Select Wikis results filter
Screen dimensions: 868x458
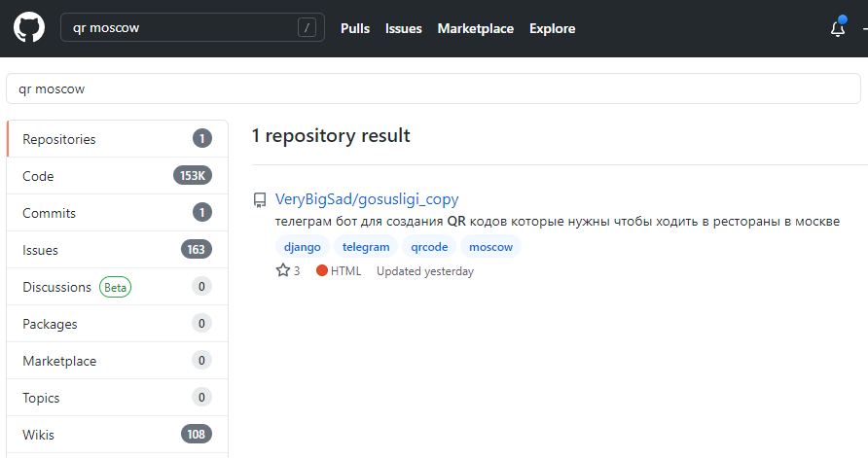(118, 435)
